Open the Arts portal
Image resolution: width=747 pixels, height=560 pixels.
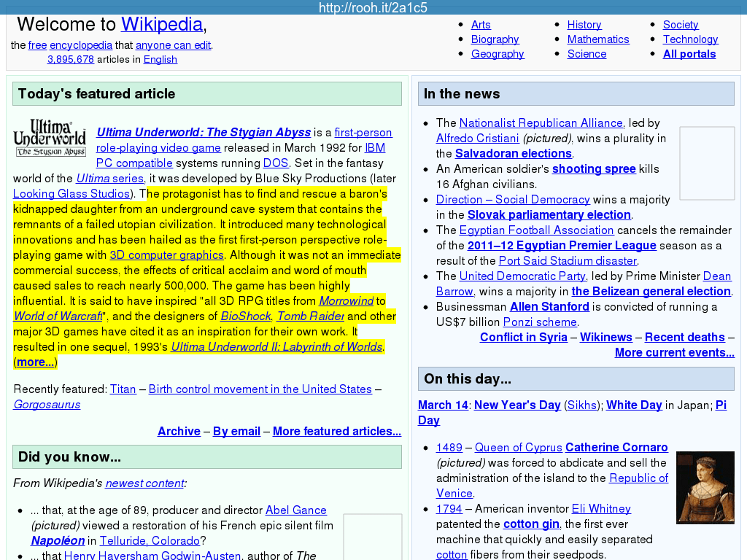tap(481, 25)
